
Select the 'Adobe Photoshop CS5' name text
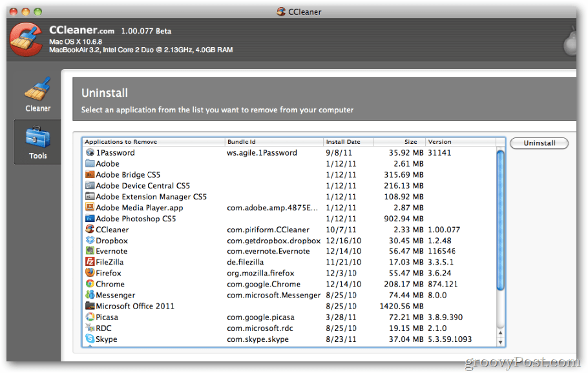[136, 219]
